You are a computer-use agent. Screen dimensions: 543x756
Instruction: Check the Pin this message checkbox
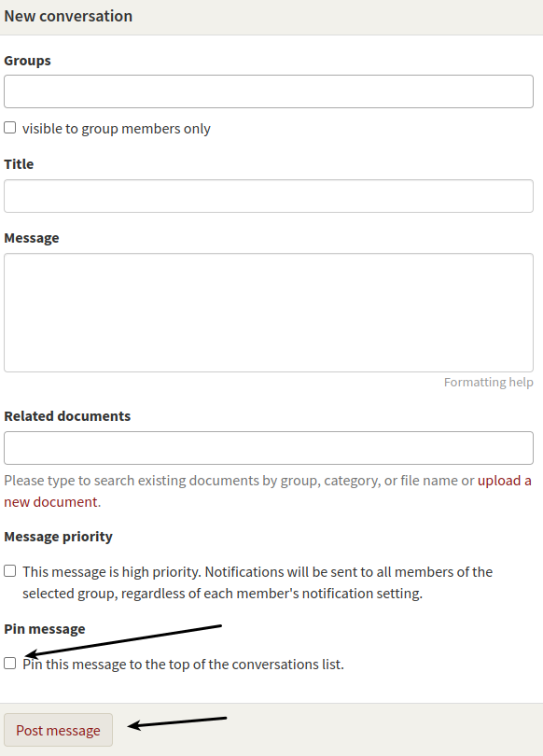(9, 663)
